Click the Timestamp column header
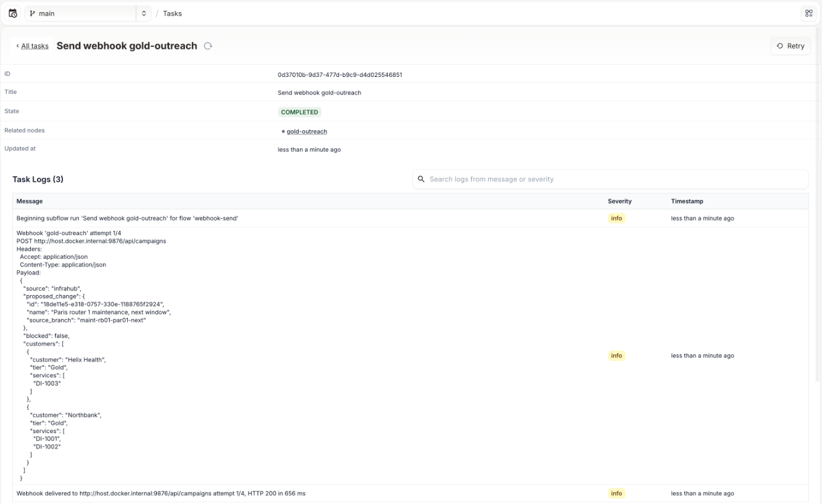Image resolution: width=822 pixels, height=504 pixels. (687, 201)
